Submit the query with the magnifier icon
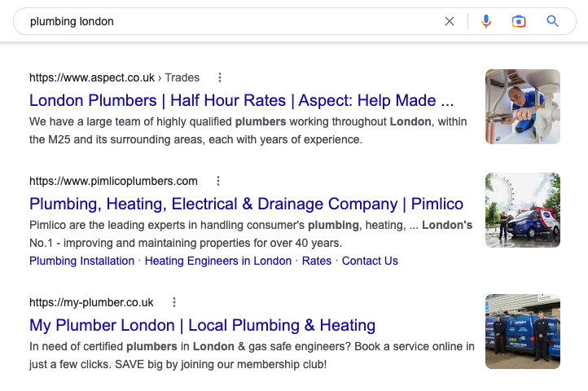This screenshot has height=391, width=588. [x=552, y=21]
